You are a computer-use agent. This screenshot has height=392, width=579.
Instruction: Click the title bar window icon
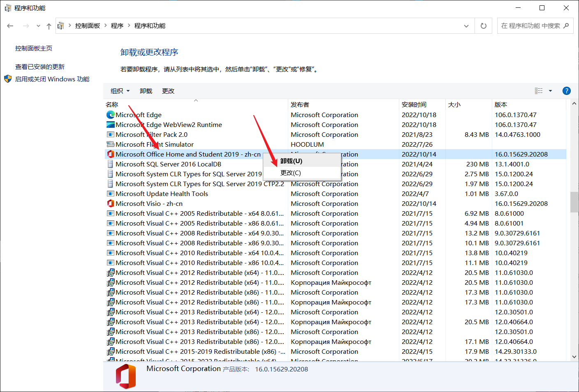[8, 8]
